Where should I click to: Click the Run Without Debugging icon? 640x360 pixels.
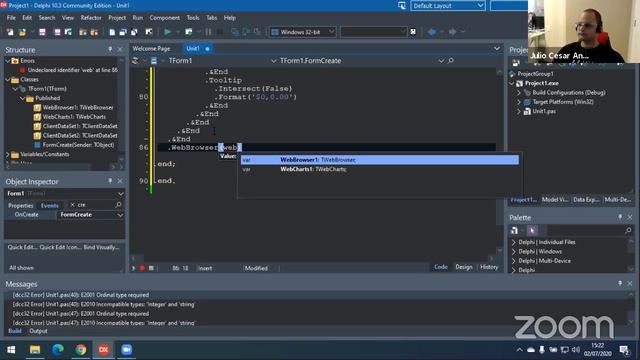[x=189, y=32]
